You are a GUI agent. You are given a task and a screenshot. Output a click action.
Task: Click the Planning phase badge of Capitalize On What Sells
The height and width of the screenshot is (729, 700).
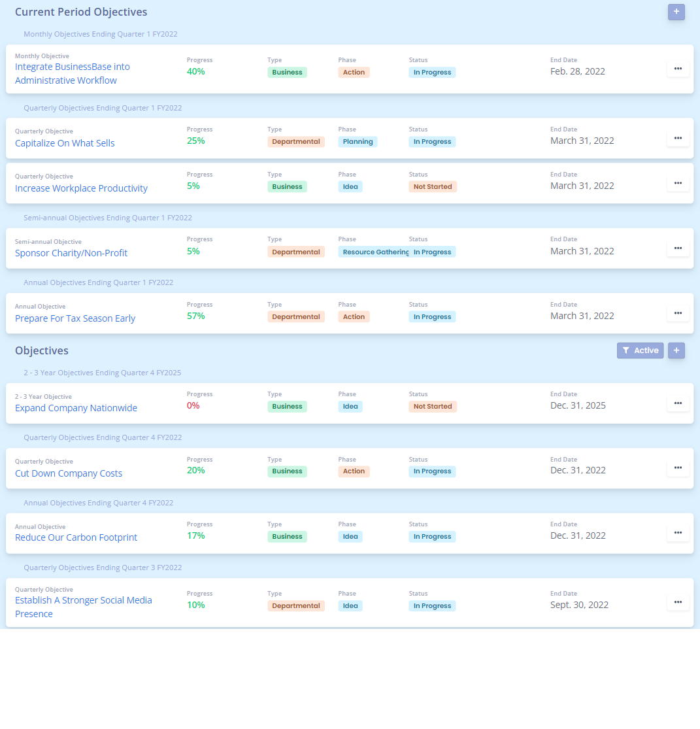(358, 141)
